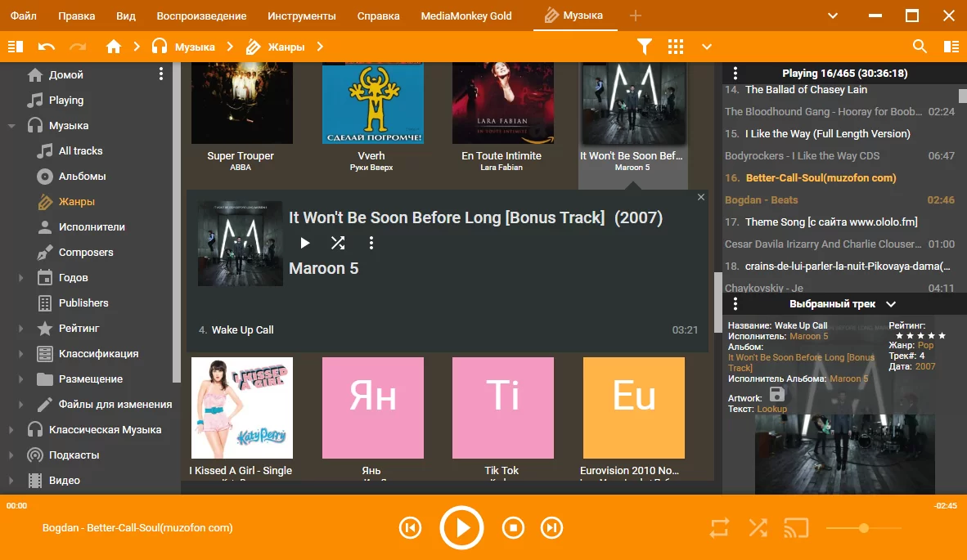The image size is (967, 560).
Task: Skip to previous track
Action: tap(410, 528)
